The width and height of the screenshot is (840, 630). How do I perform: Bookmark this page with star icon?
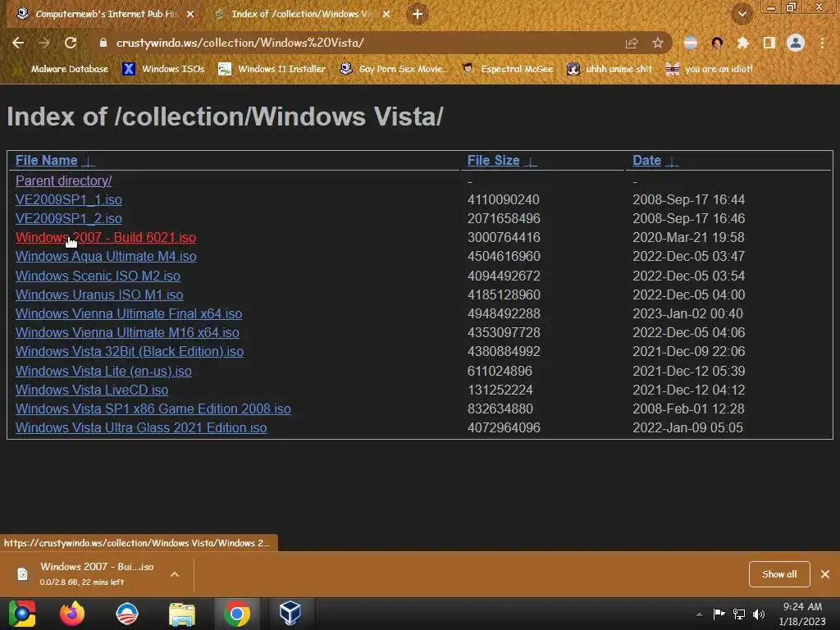pos(658,43)
